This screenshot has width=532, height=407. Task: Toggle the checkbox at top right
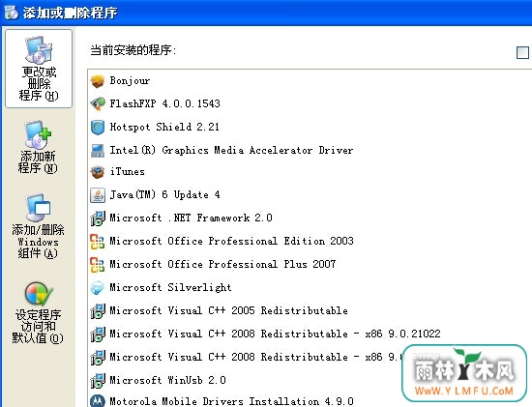click(x=522, y=52)
